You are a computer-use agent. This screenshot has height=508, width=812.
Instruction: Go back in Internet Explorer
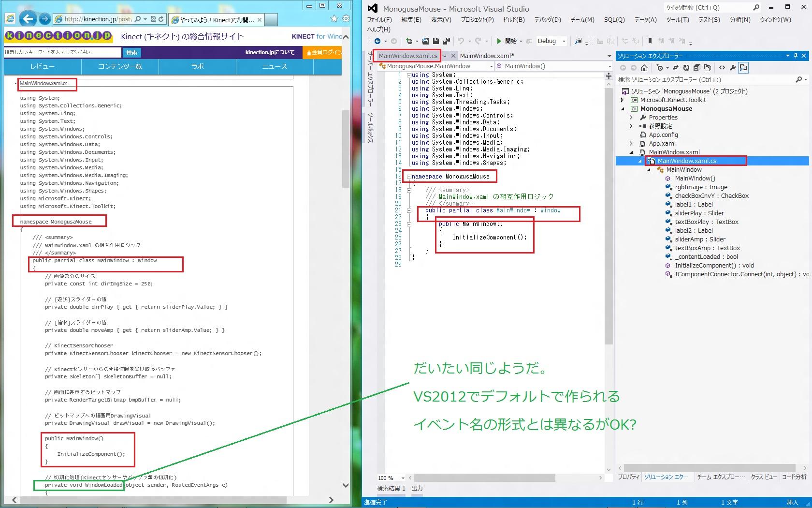tap(29, 19)
